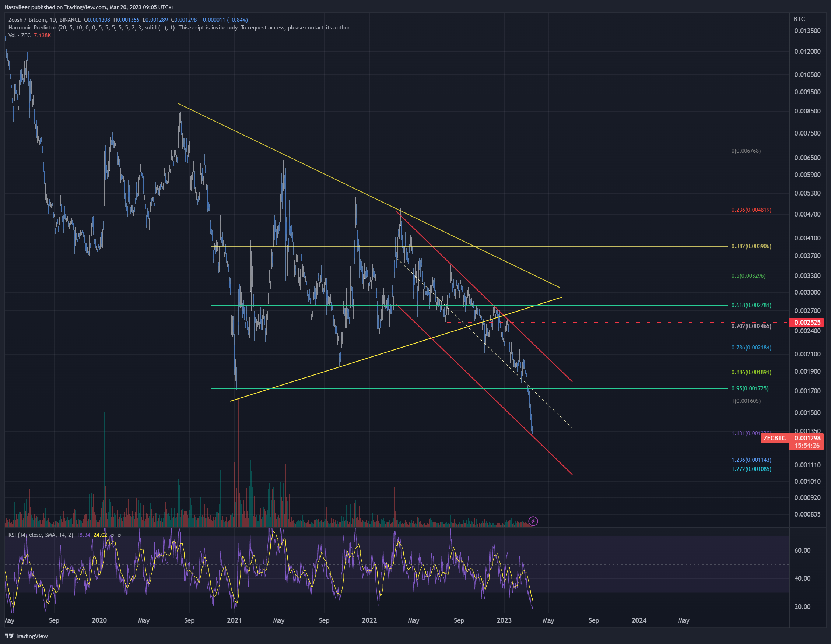Click the low price L0.001289

(155, 20)
